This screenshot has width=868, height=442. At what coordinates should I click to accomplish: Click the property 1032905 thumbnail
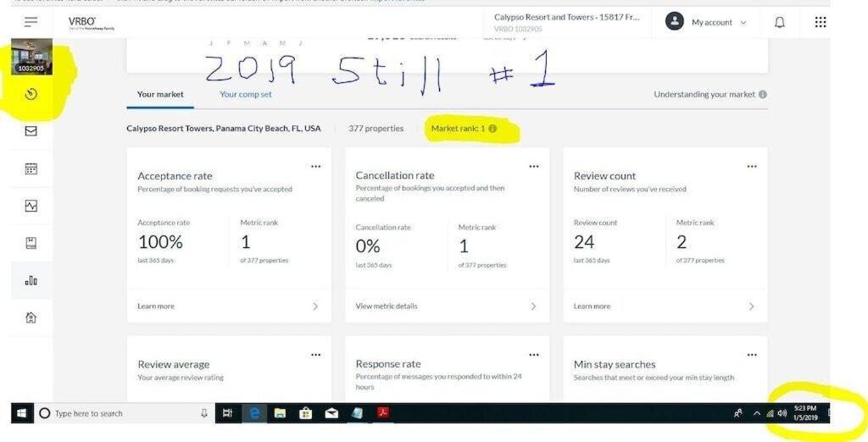click(x=31, y=57)
